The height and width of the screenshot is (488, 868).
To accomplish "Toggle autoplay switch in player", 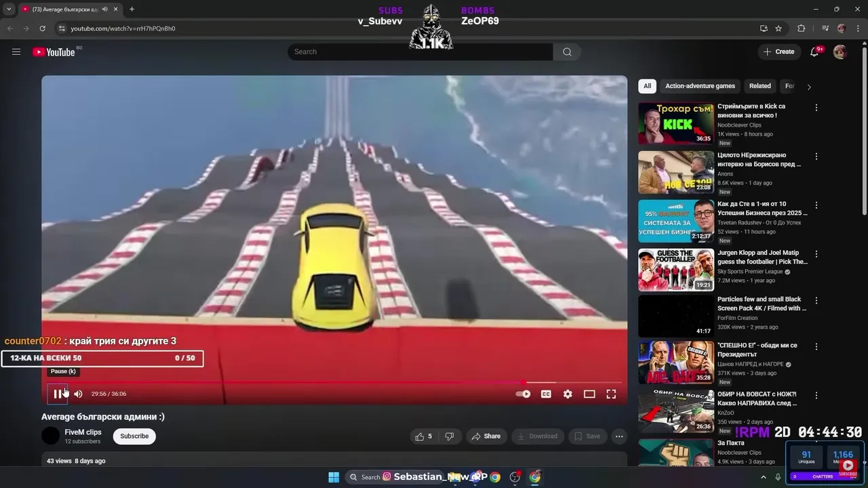I will click(523, 394).
